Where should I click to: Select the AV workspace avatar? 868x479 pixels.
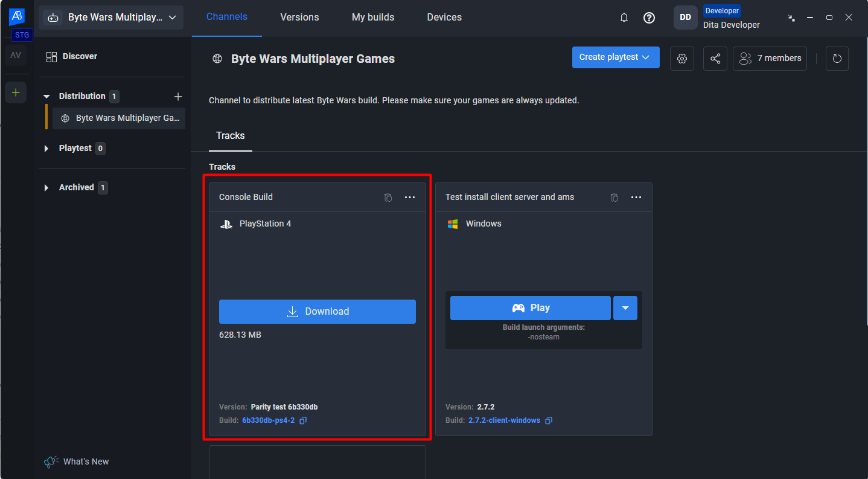pyautogui.click(x=16, y=55)
